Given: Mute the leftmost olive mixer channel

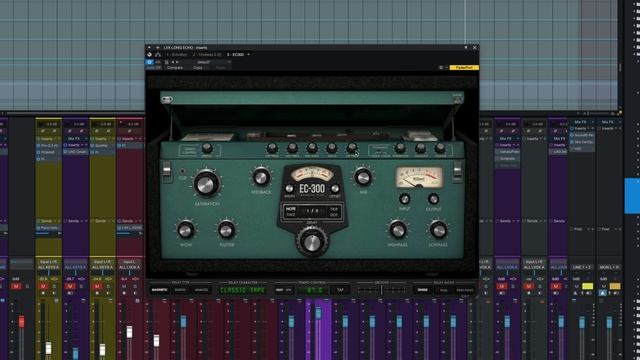Looking at the screenshot, I should [43, 286].
